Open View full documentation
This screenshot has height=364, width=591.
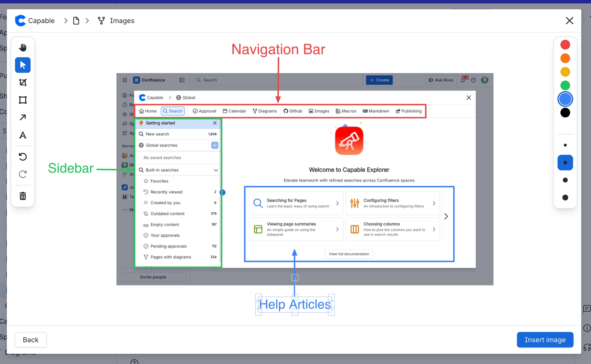pos(349,254)
